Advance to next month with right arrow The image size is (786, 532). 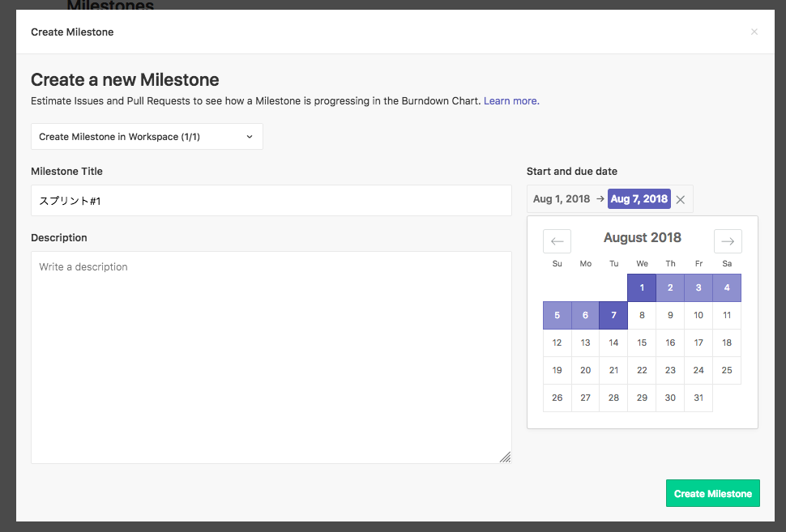pyautogui.click(x=728, y=241)
